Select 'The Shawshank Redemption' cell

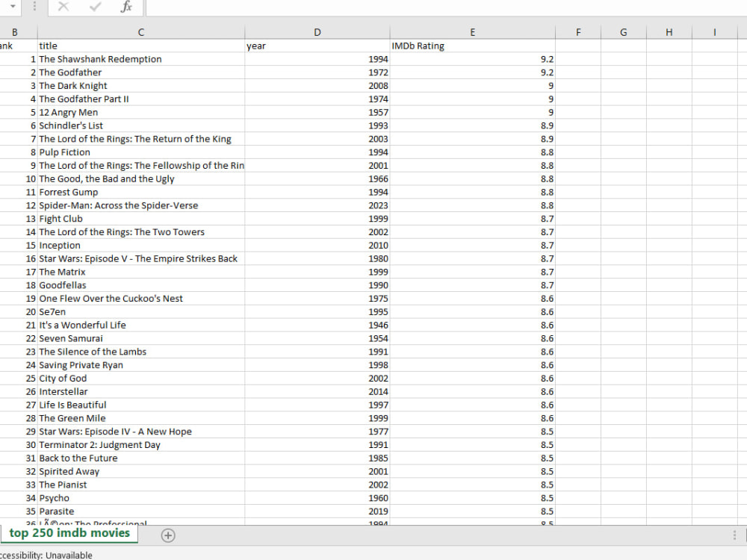tap(141, 59)
